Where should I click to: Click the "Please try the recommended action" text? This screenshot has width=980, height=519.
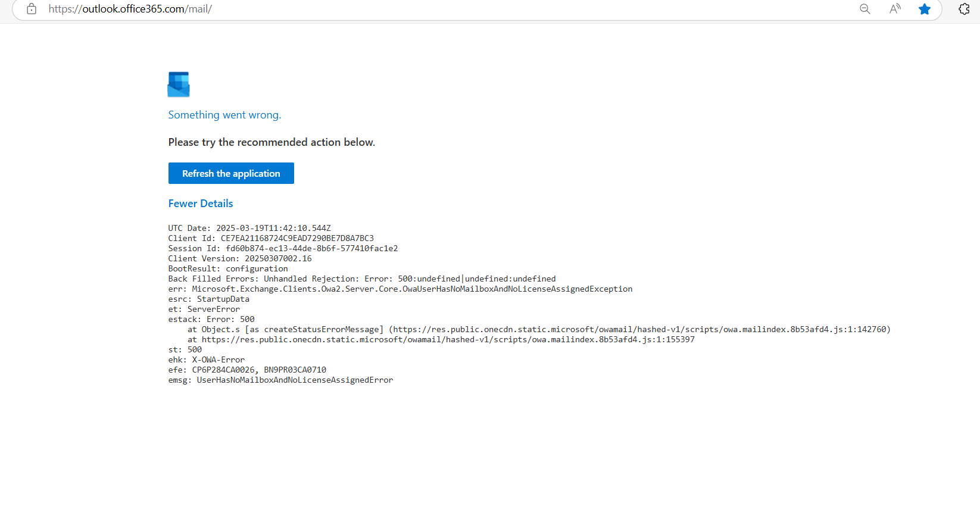coord(271,142)
